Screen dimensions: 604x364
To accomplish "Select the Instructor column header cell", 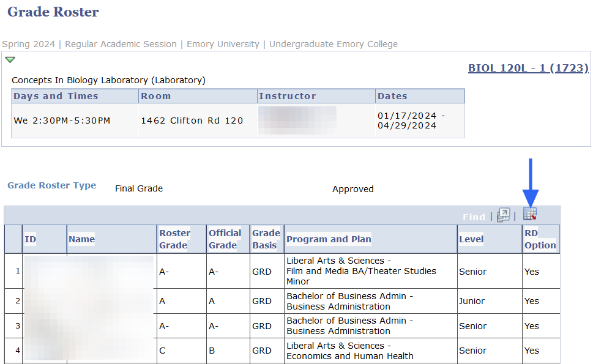I will point(289,96).
